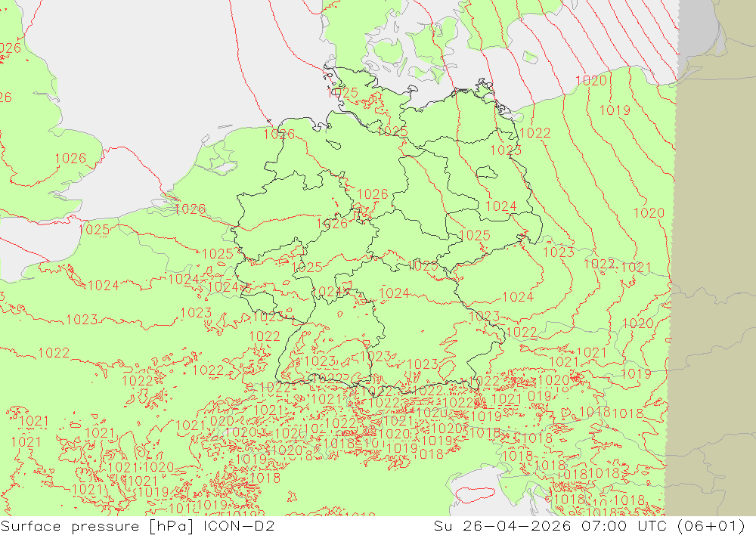This screenshot has width=756, height=554.
Task: Click the 1026 label on the Dutch coast
Action: [x=190, y=209]
